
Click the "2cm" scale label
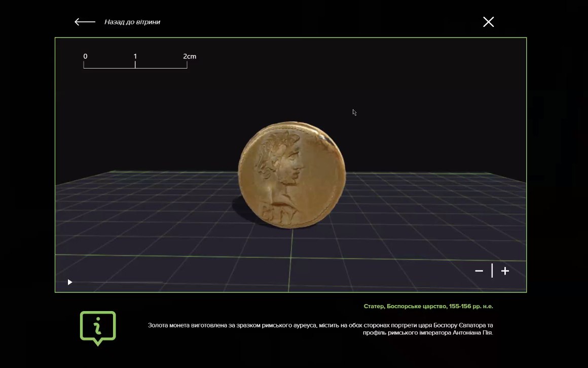190,56
